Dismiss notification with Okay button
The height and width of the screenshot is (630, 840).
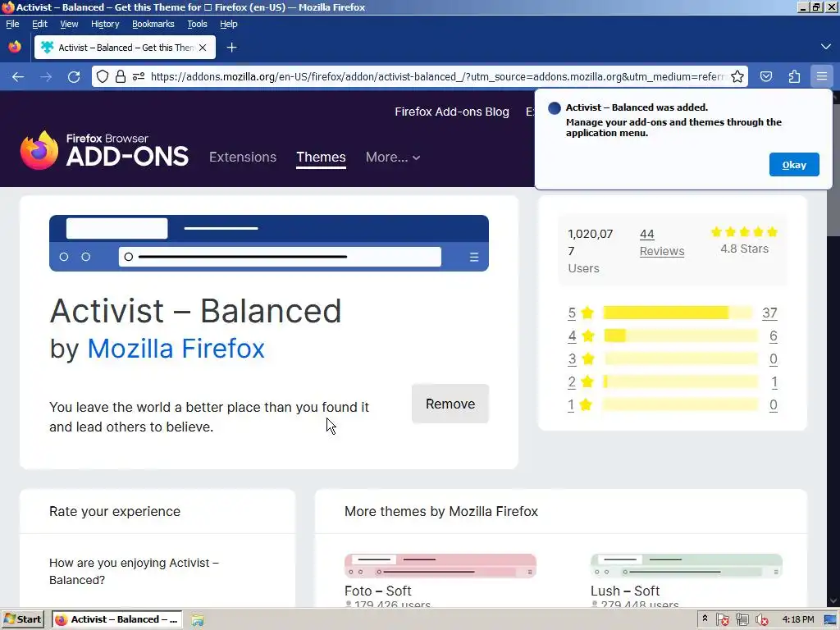click(x=794, y=164)
